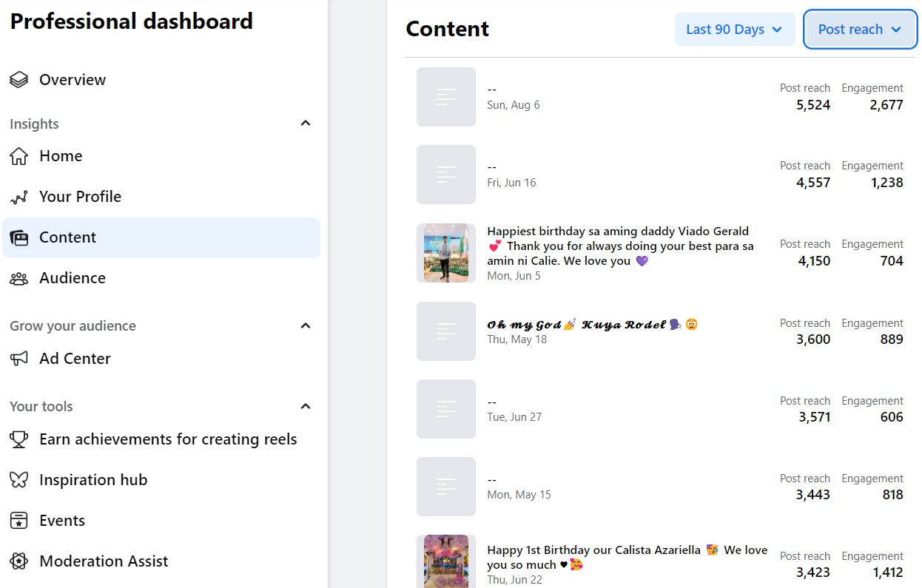The height and width of the screenshot is (588, 922).
Task: Open the Last 90 Days dropdown
Action: [x=735, y=30]
